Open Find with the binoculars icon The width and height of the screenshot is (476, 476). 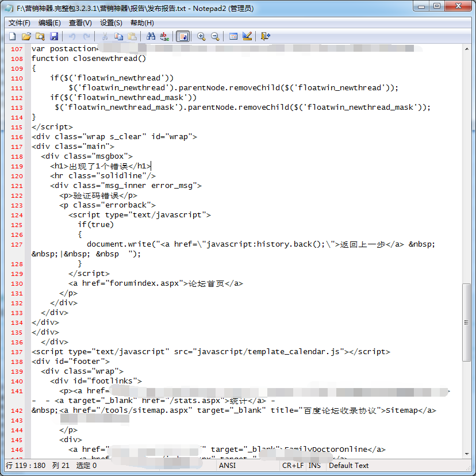(x=151, y=36)
